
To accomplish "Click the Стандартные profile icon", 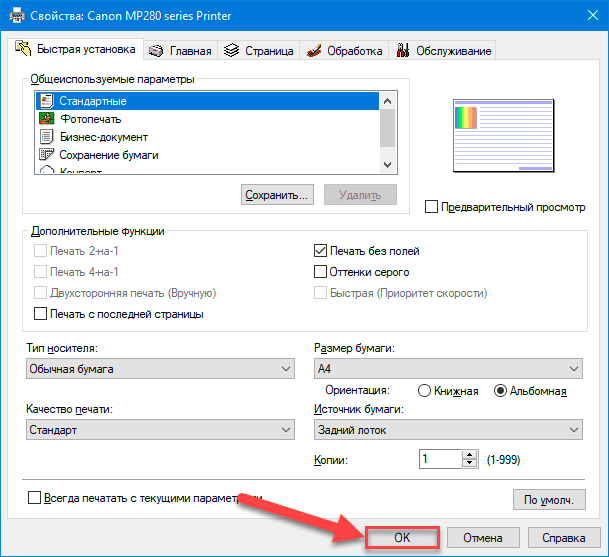I will (46, 101).
